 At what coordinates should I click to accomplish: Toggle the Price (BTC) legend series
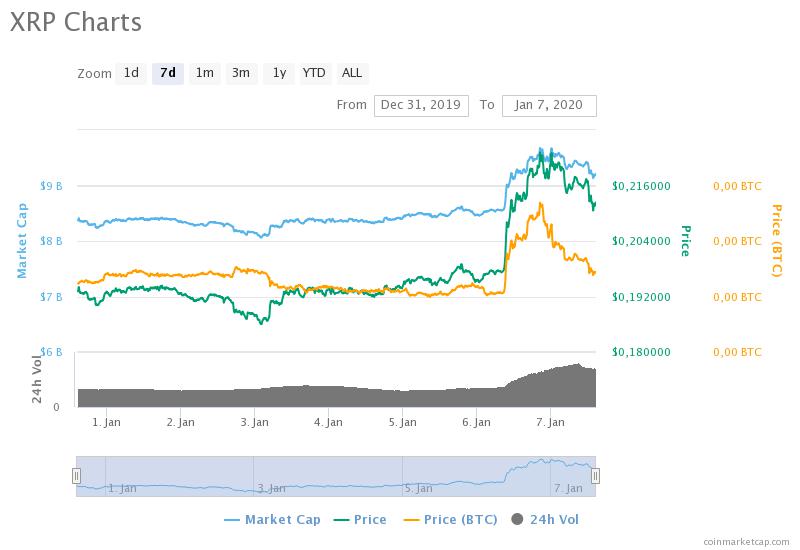coord(451,519)
